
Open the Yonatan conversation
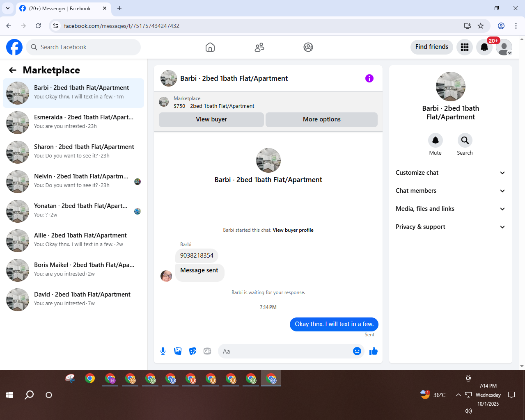[73, 211]
